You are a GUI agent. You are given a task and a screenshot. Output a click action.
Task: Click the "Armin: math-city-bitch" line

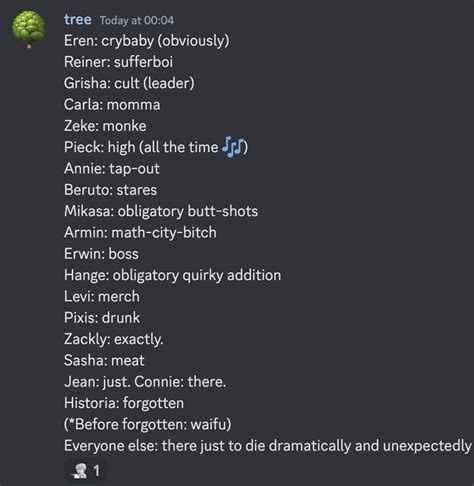[140, 232]
